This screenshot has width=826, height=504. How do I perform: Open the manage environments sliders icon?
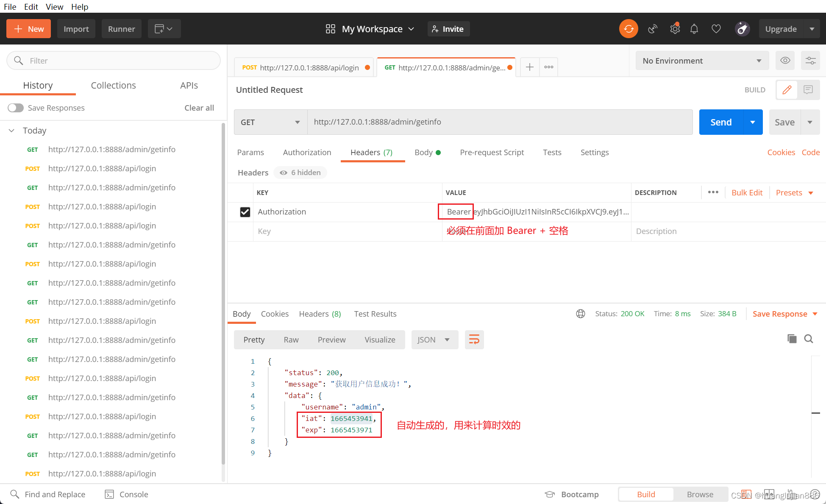810,61
